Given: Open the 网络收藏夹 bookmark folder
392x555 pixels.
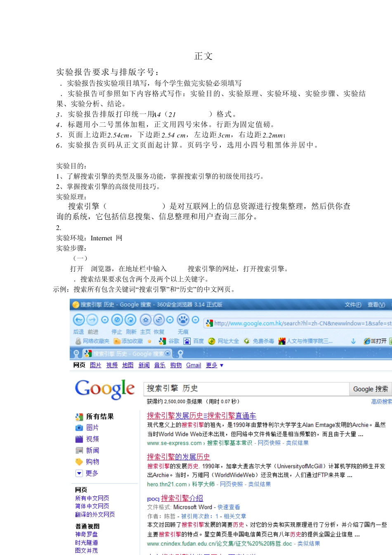Looking at the screenshot, I should coord(92,341).
